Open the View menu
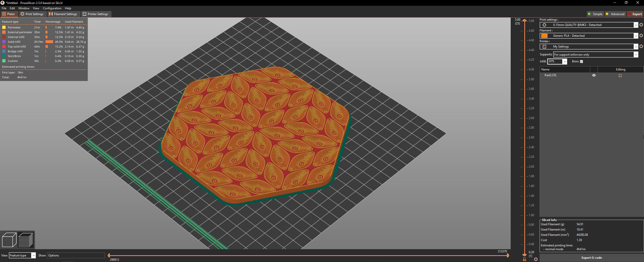644x262 pixels. coord(36,8)
